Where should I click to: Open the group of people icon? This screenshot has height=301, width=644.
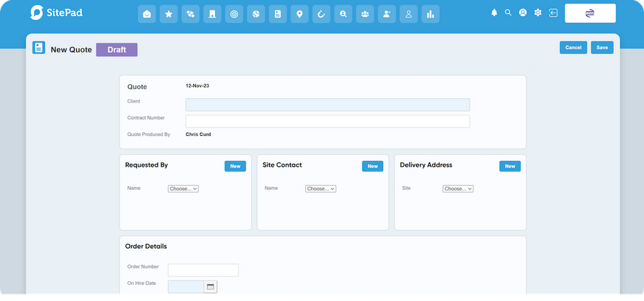[x=365, y=14]
